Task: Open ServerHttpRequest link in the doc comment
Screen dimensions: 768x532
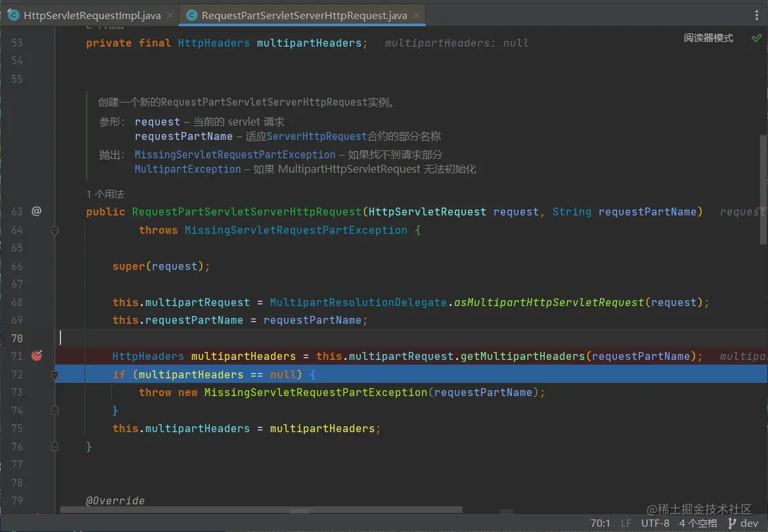Action: pyautogui.click(x=317, y=136)
